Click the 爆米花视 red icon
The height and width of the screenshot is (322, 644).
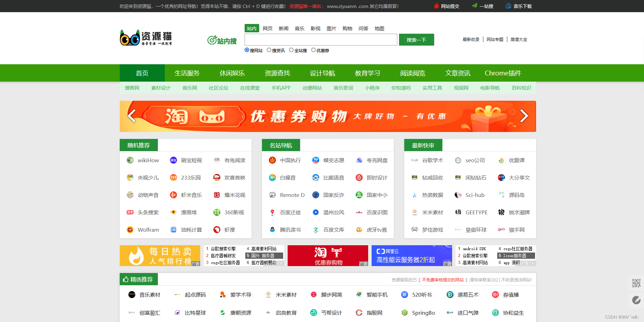pyautogui.click(x=217, y=195)
